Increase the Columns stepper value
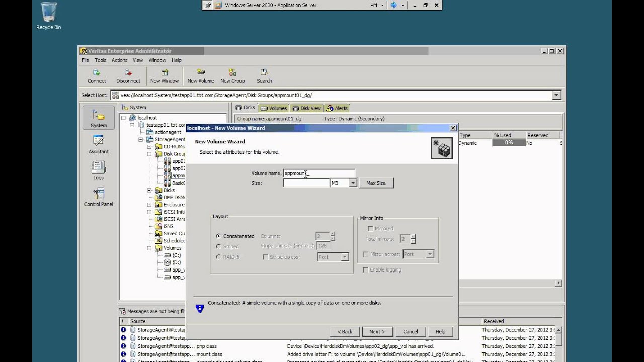The image size is (644, 362). click(332, 234)
